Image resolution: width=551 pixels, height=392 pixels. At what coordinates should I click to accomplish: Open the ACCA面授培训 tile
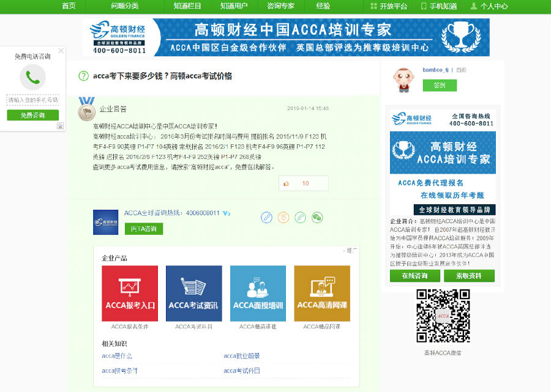point(258,294)
